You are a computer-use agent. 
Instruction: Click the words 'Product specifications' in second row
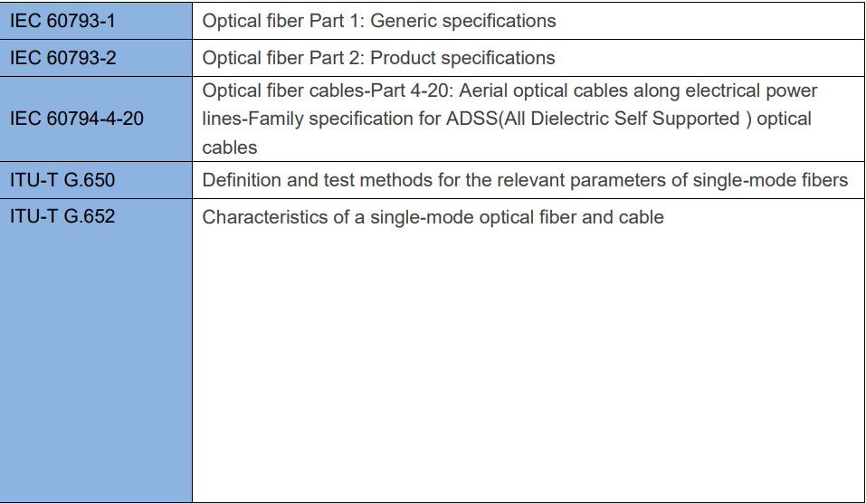tap(462, 58)
